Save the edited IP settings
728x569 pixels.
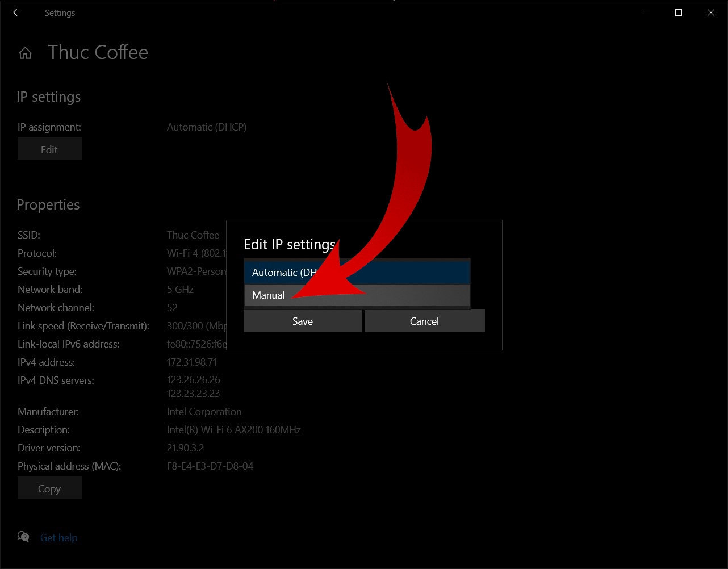point(302,321)
